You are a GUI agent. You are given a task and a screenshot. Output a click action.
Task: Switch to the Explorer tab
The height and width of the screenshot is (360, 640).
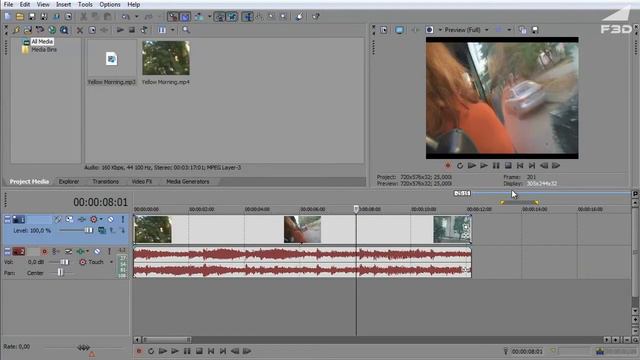tap(69, 182)
